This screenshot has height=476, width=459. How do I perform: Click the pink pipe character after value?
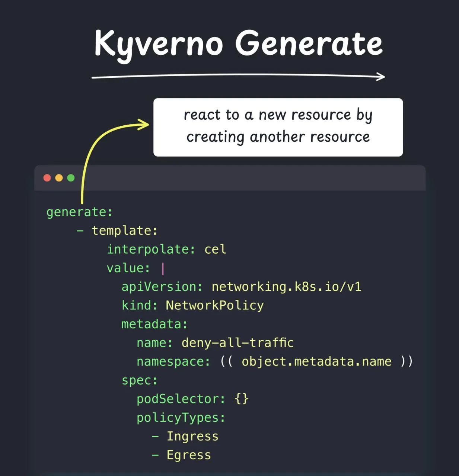(163, 268)
